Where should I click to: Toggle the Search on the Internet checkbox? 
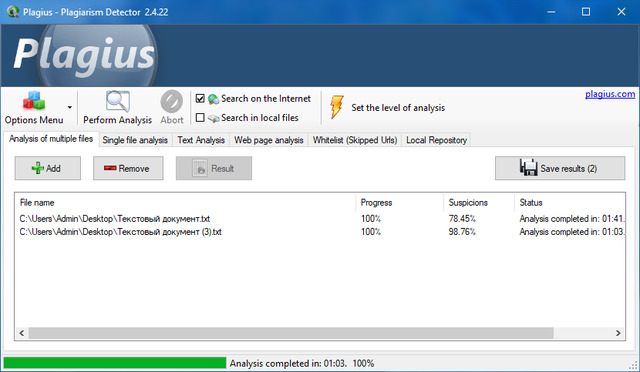pyautogui.click(x=200, y=98)
